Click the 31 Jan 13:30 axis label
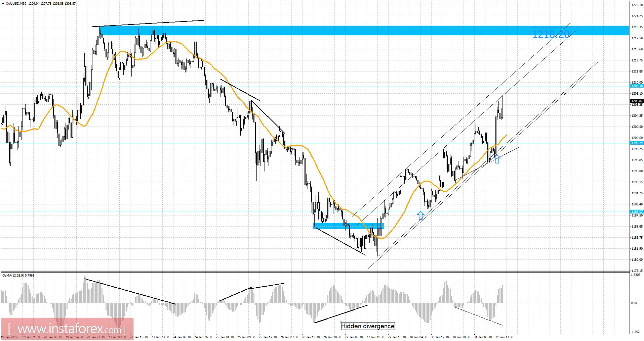This screenshot has height=341, width=644. (504, 337)
